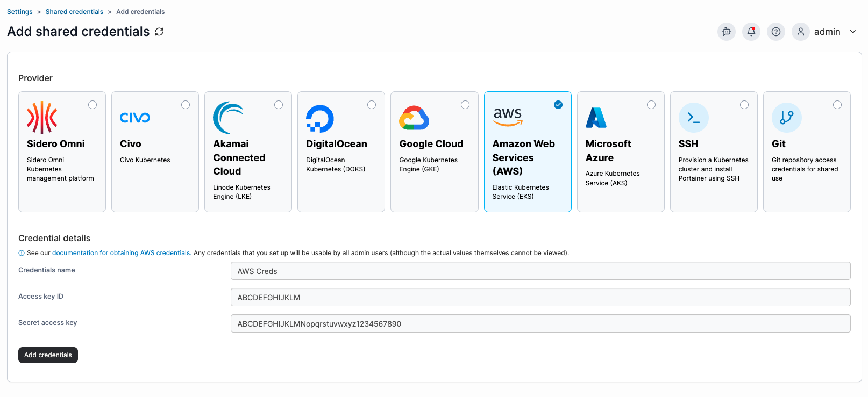The image size is (868, 397).
Task: Select the Microsoft Azure radio button
Action: click(x=651, y=105)
